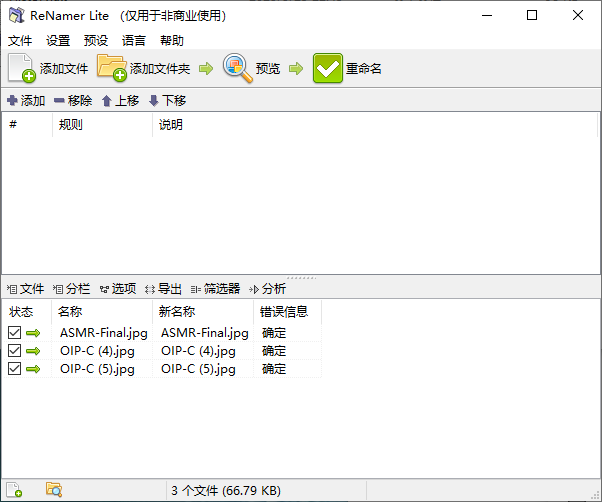Viewport: 602px width, 502px height.
Task: Open the 分栏 columns dropdown
Action: click(71, 289)
